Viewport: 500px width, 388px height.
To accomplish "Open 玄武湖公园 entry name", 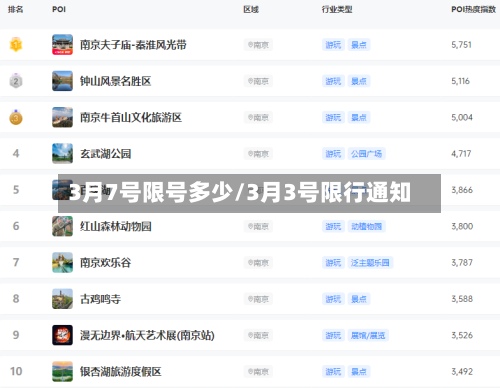I will (x=106, y=154).
